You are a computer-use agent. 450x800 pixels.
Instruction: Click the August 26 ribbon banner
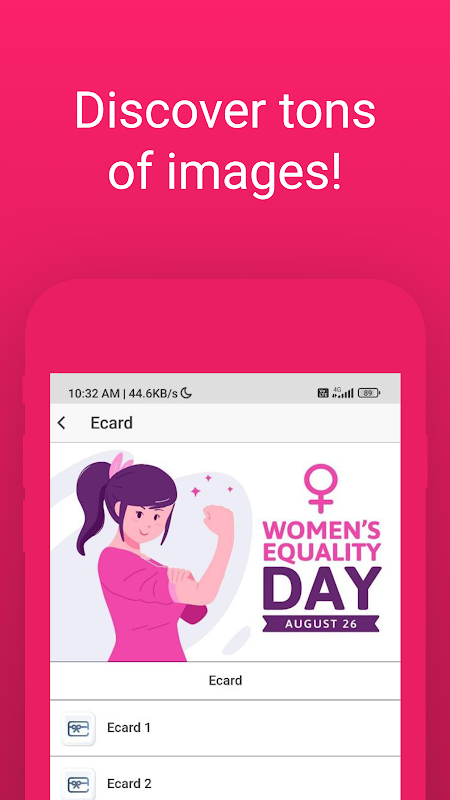point(321,623)
